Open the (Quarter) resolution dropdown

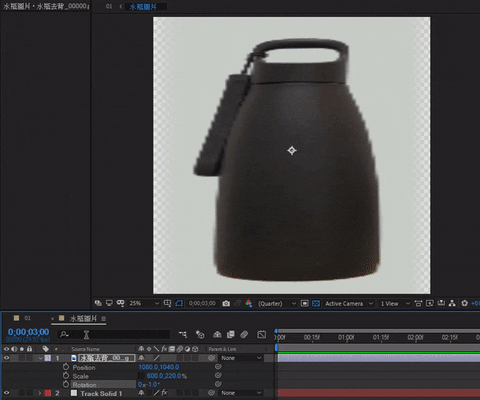pyautogui.click(x=277, y=303)
